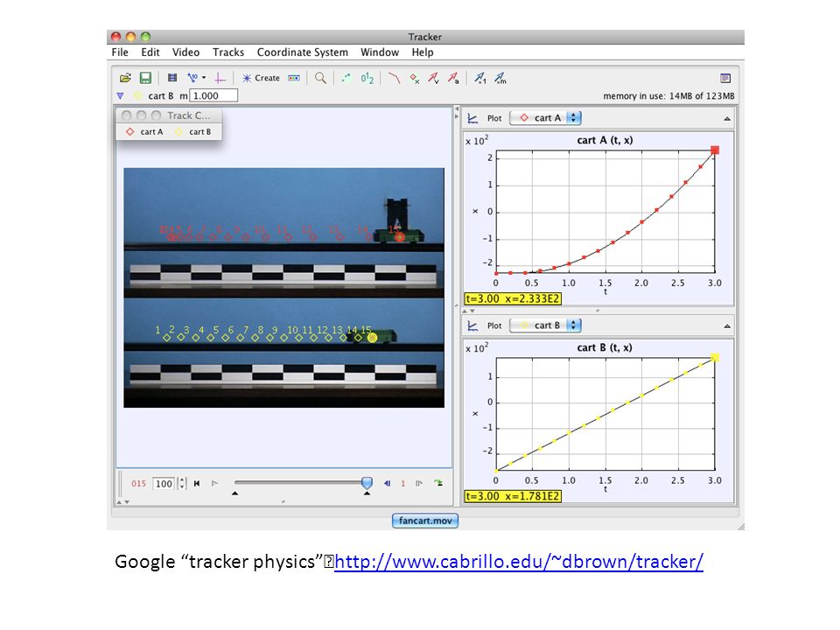The height and width of the screenshot is (630, 840).
Task: Toggle the trails dots icon
Action: (346, 78)
